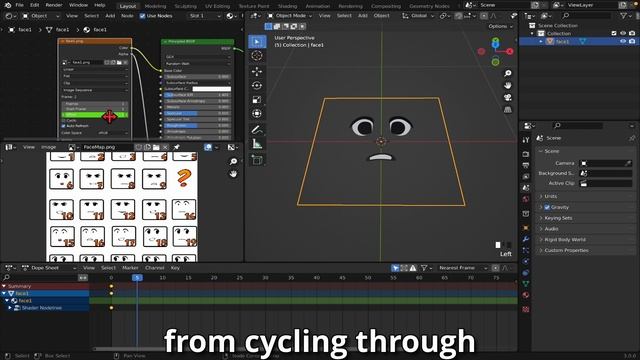Open the Output properties tab
The image size is (640, 360).
526,165
